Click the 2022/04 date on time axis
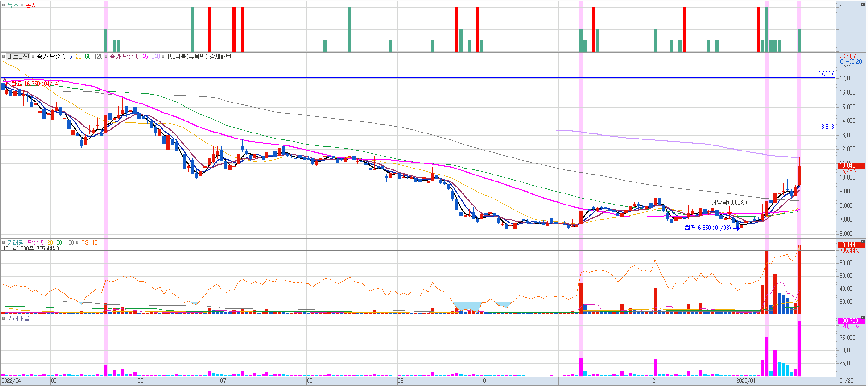The height and width of the screenshot is (386, 868). pyautogui.click(x=11, y=381)
